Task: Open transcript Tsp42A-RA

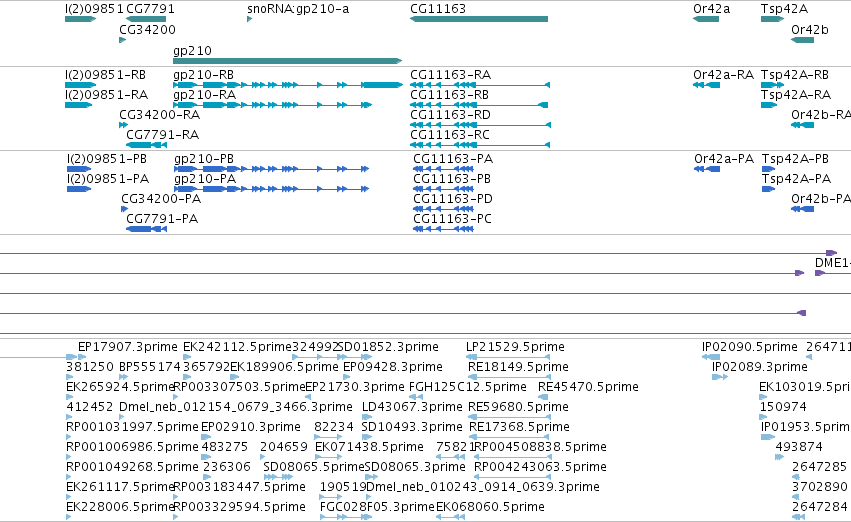Action: (796, 95)
